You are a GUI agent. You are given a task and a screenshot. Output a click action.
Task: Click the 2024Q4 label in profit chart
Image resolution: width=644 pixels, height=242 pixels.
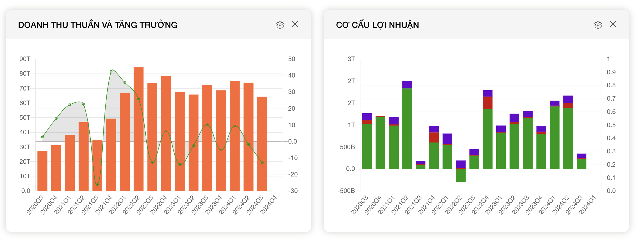tap(587, 205)
